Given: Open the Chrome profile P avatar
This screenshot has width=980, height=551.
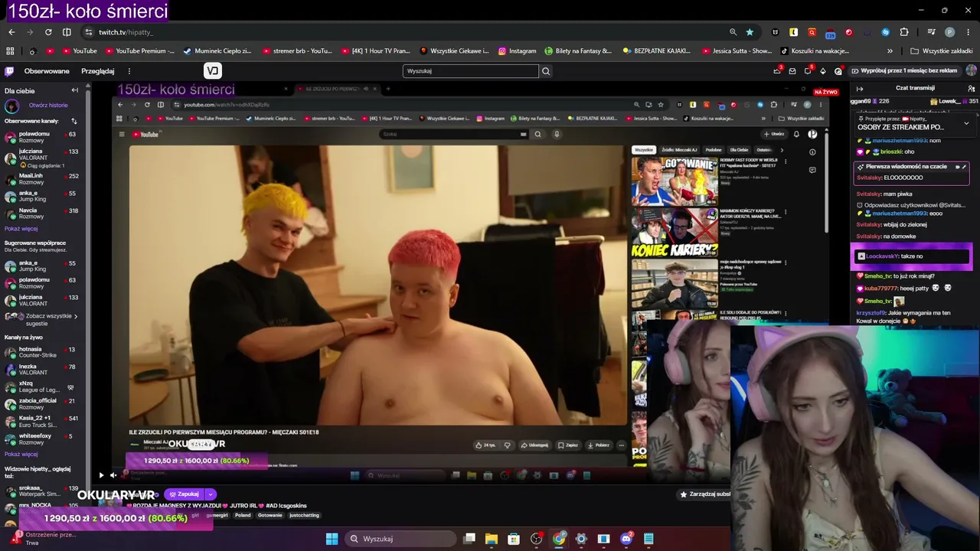Looking at the screenshot, I should (x=949, y=32).
